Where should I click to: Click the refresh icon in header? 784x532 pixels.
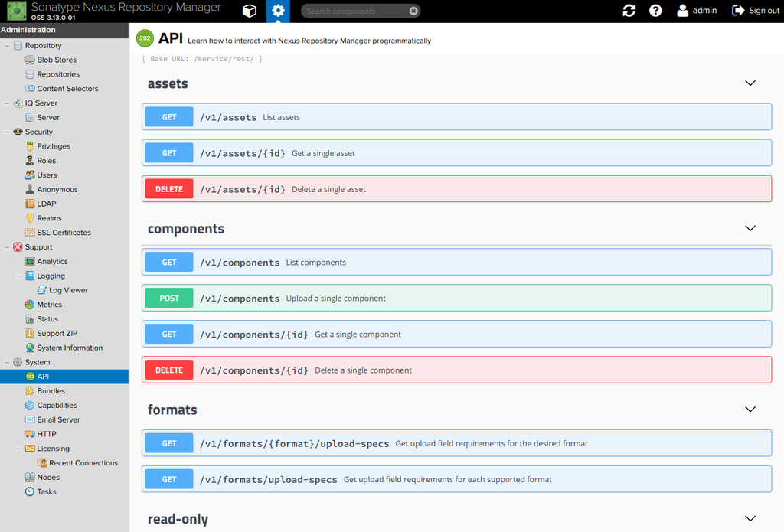click(629, 11)
